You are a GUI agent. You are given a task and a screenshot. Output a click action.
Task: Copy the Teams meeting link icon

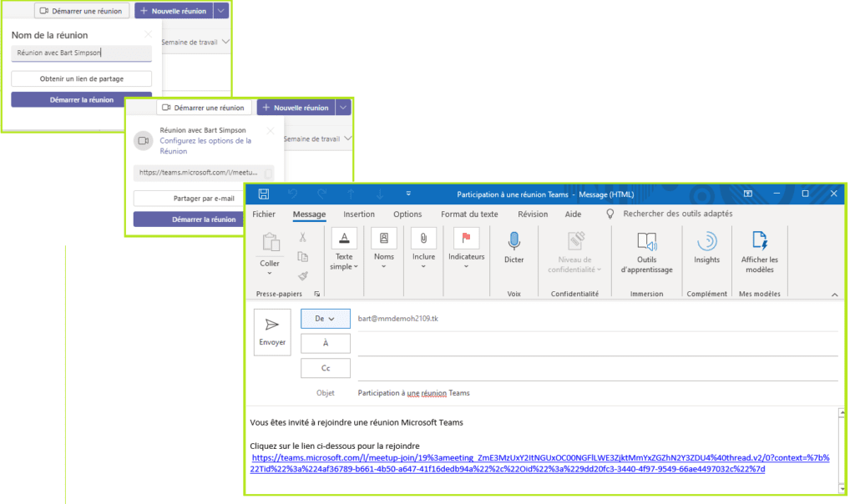268,174
